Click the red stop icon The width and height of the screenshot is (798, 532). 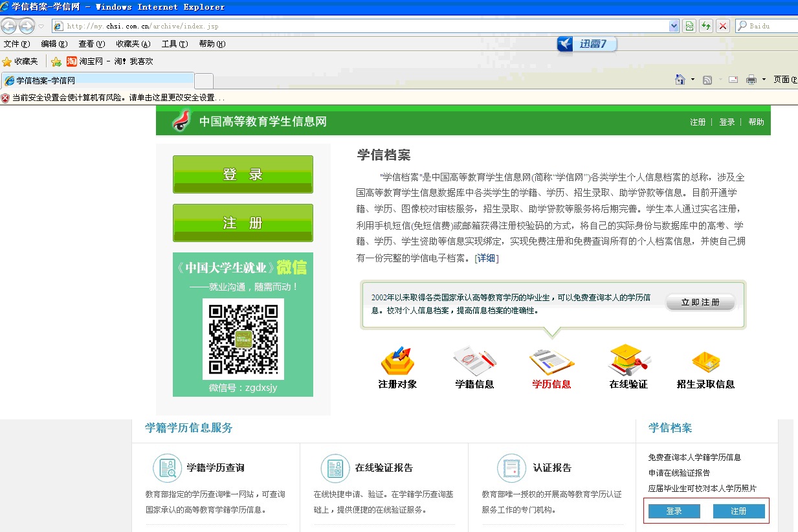click(723, 26)
